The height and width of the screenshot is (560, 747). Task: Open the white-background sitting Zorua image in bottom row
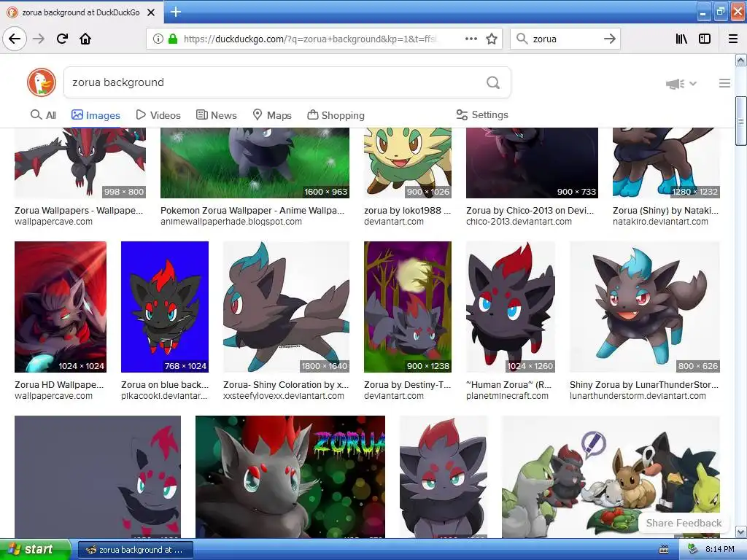[x=444, y=477]
